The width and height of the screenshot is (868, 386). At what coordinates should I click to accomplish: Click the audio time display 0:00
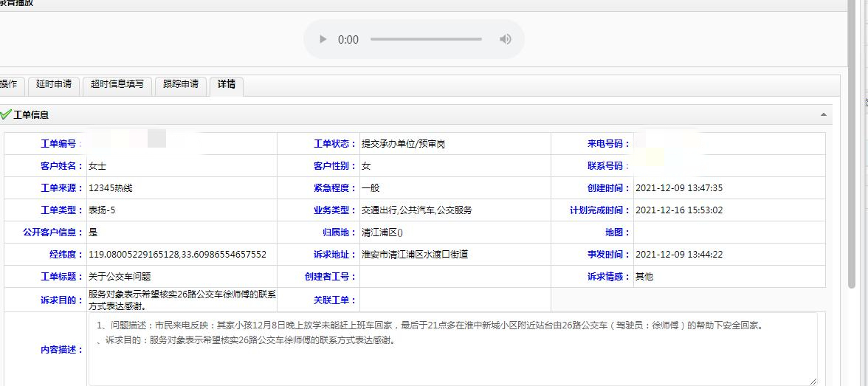[348, 40]
